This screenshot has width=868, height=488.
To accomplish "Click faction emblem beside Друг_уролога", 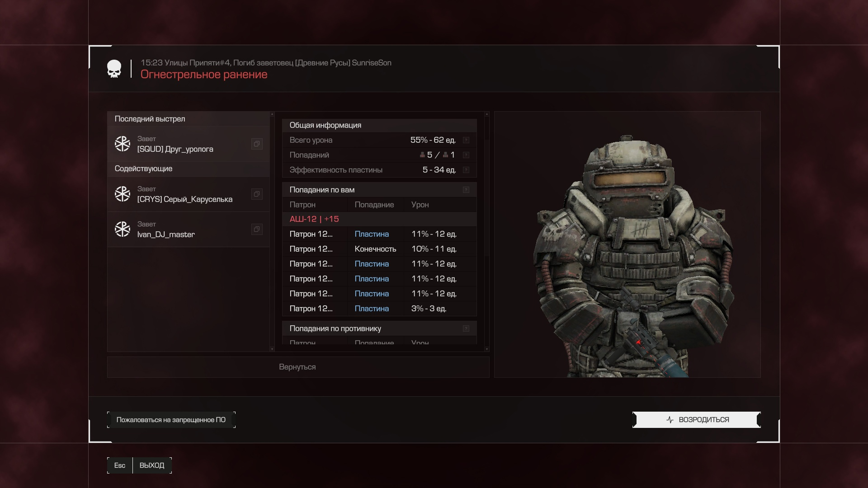I will (123, 144).
